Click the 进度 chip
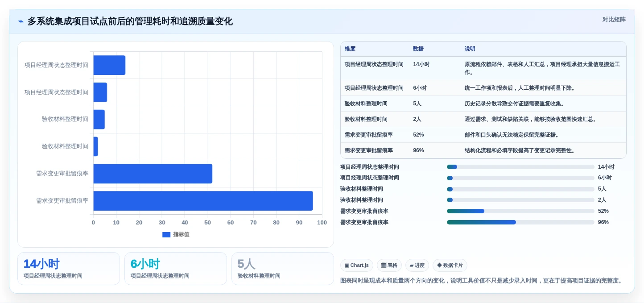The width and height of the screenshot is (644, 303). [x=417, y=265]
